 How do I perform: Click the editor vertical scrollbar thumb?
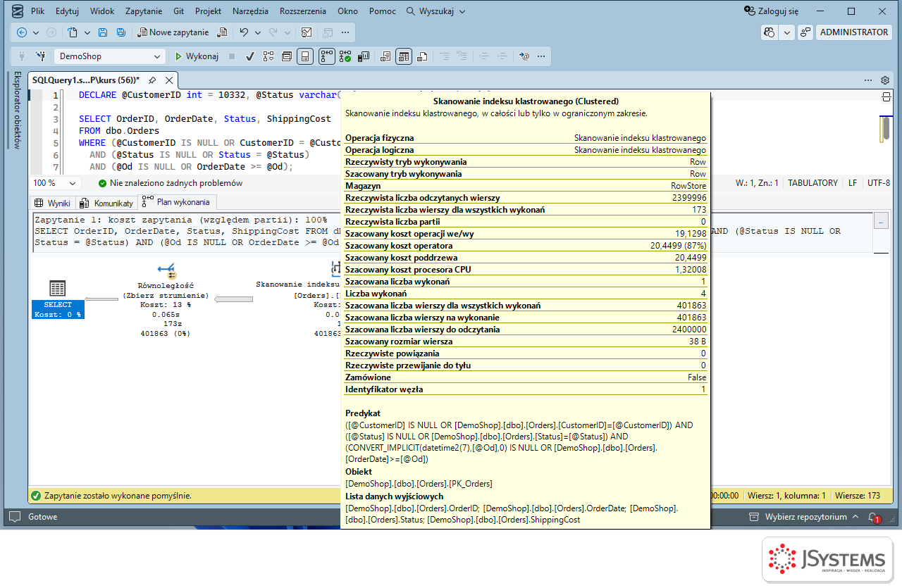[x=886, y=129]
